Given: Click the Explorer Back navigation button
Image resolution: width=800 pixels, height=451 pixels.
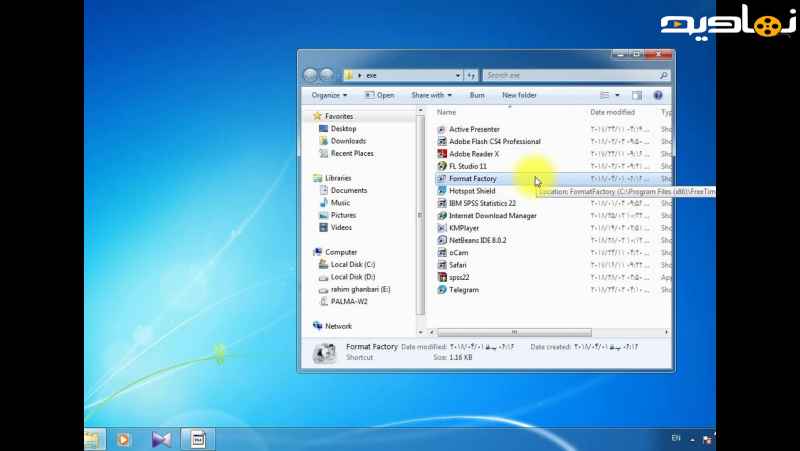Looking at the screenshot, I should click(x=310, y=75).
